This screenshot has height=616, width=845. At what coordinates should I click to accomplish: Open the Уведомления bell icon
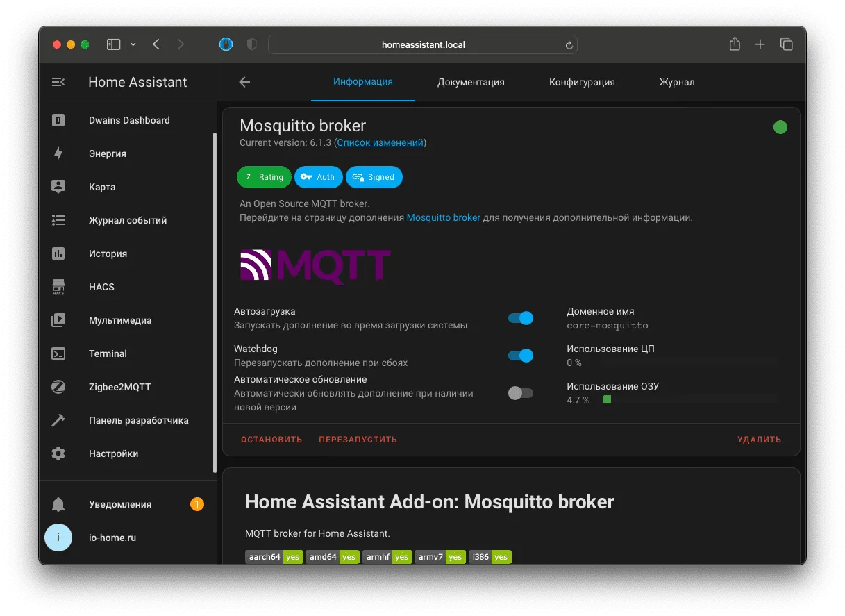(58, 504)
